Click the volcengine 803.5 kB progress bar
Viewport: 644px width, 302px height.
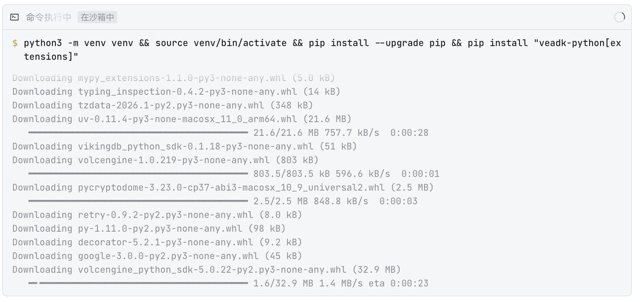[138, 174]
